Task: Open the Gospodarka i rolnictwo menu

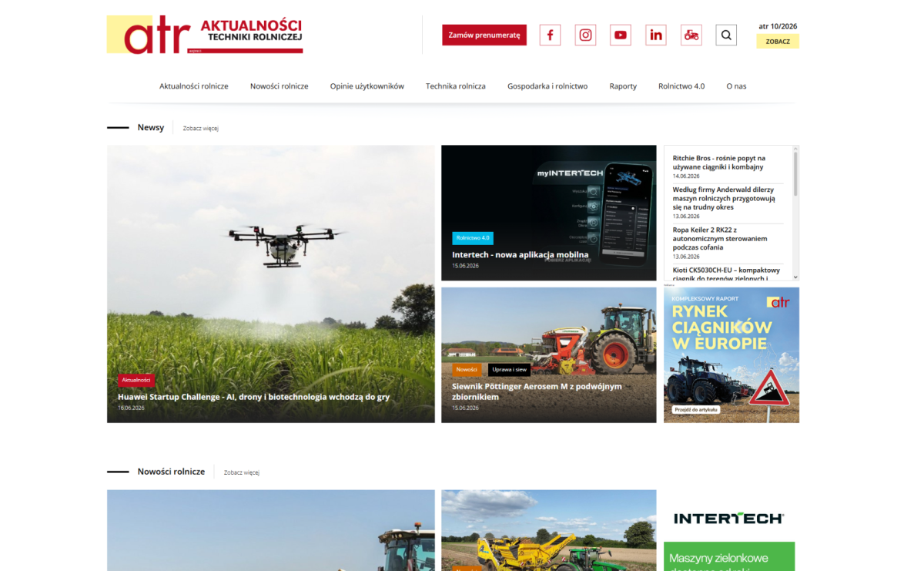Action: coord(547,86)
